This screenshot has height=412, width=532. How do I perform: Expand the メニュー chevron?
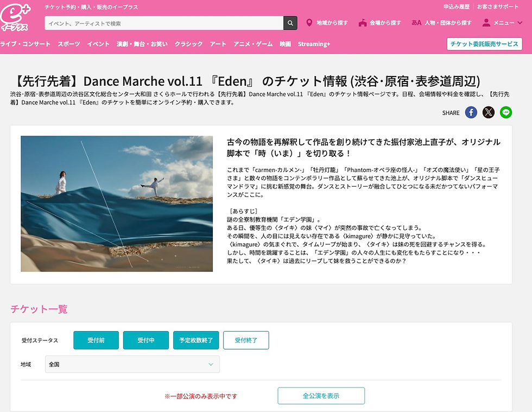[x=520, y=23]
